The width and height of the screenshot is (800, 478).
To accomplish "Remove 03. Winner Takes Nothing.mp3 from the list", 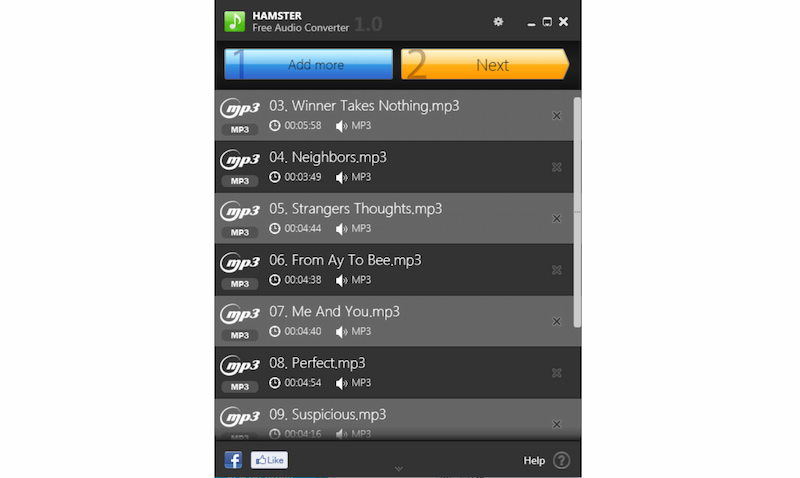I will click(557, 116).
